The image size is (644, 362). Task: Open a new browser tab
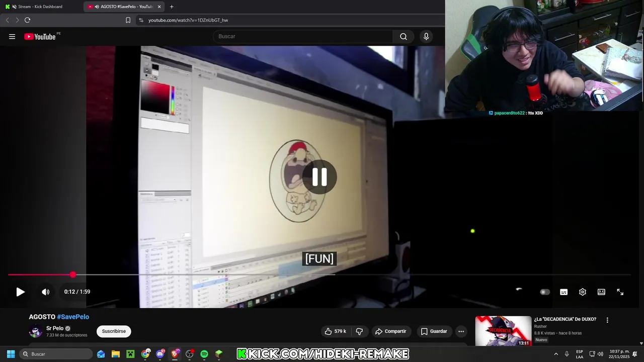tap(172, 7)
